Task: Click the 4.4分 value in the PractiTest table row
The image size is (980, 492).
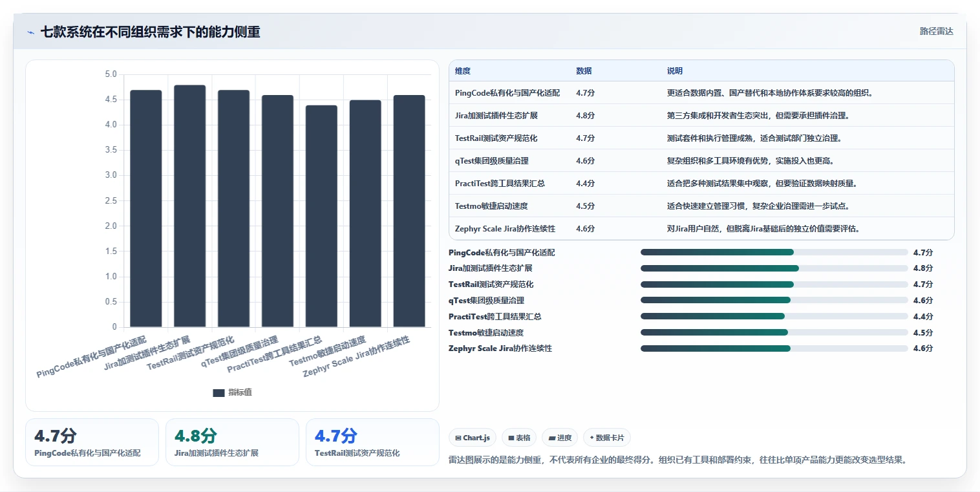Action: [586, 184]
